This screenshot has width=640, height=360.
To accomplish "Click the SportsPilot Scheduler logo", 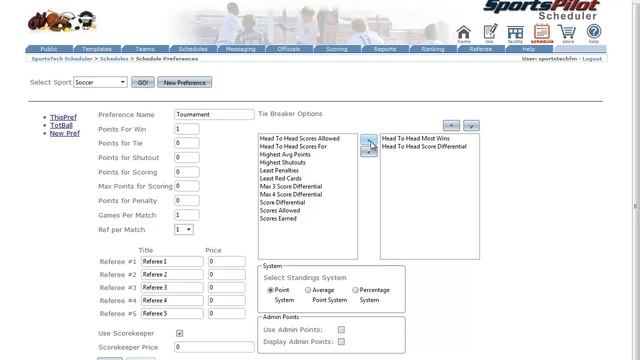I will tap(542, 10).
